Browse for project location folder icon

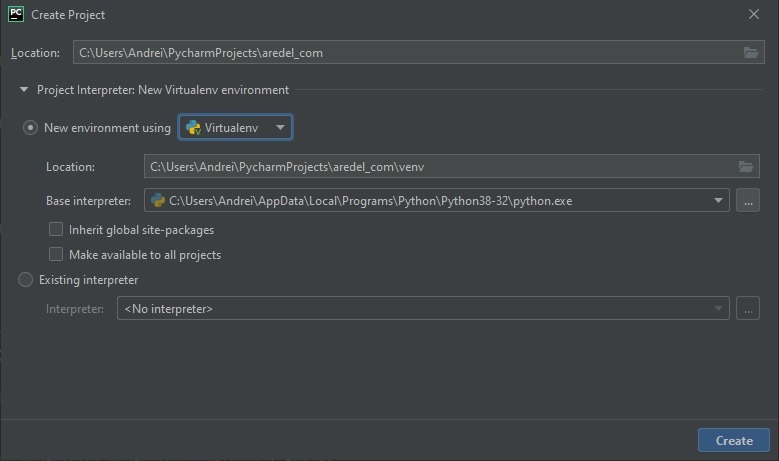(751, 52)
